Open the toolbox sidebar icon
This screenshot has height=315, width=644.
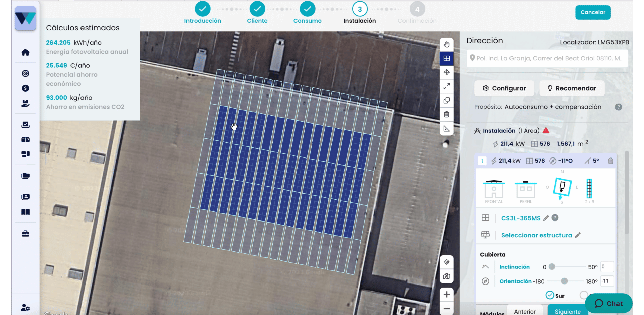pyautogui.click(x=25, y=234)
